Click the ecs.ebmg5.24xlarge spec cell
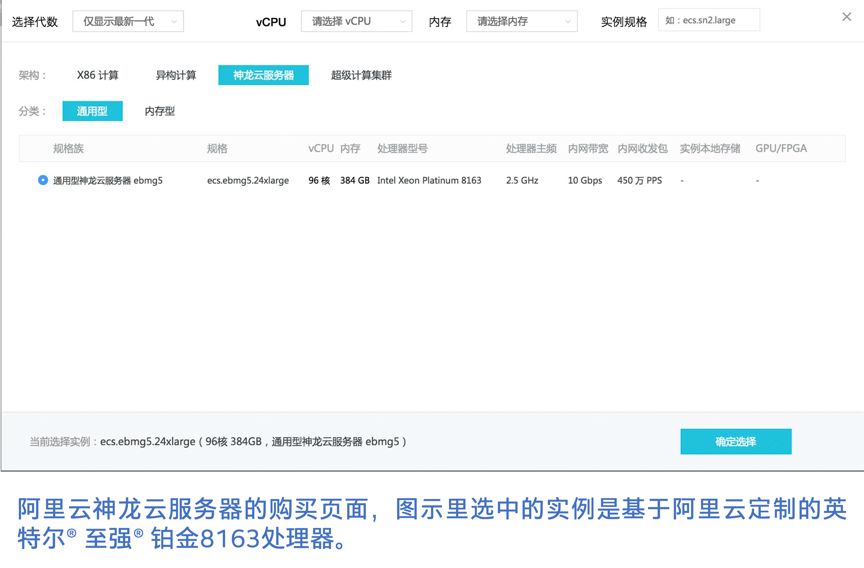Screen dimensions: 864x568 pos(248,180)
